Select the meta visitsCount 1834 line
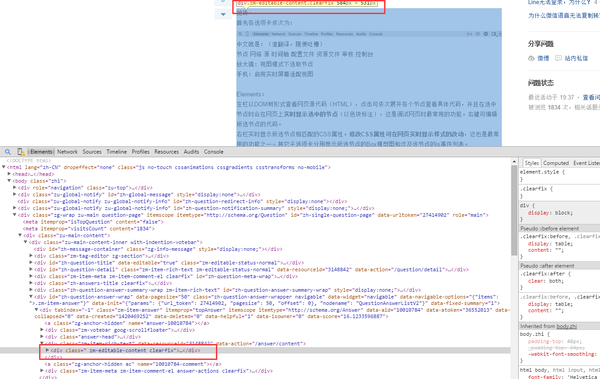600x379 pixels. (x=88, y=229)
